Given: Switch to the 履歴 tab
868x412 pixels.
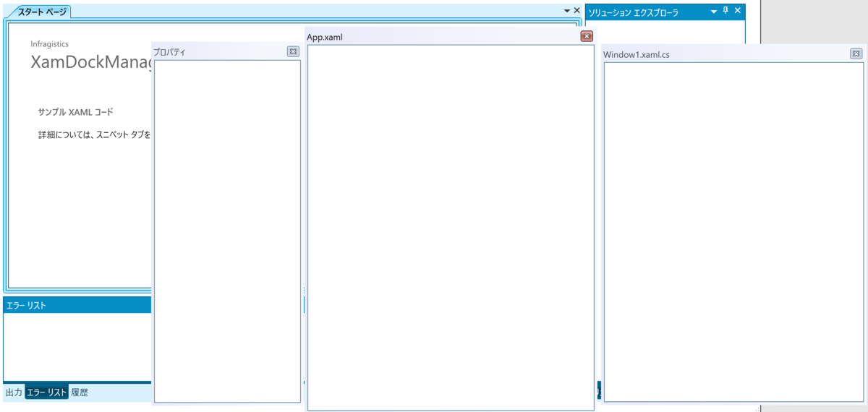Looking at the screenshot, I should [80, 392].
